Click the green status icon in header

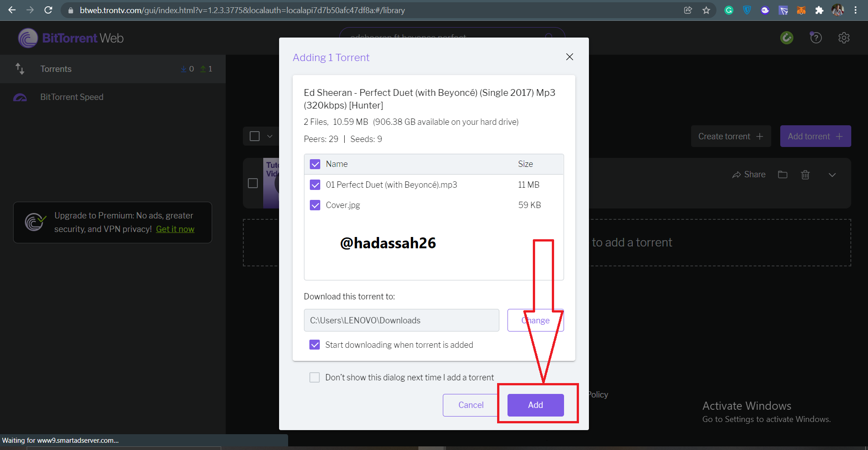click(787, 38)
